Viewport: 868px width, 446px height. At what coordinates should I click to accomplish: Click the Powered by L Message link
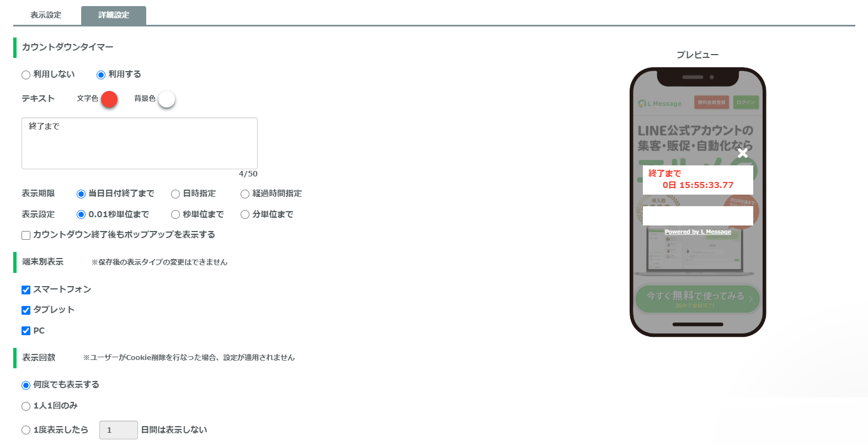point(697,232)
